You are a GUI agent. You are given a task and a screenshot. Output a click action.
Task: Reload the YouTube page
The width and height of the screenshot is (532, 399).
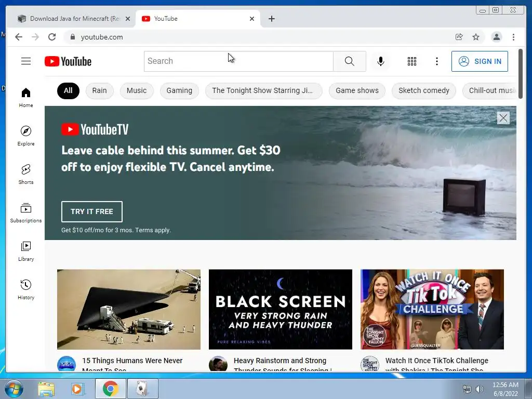[52, 37]
